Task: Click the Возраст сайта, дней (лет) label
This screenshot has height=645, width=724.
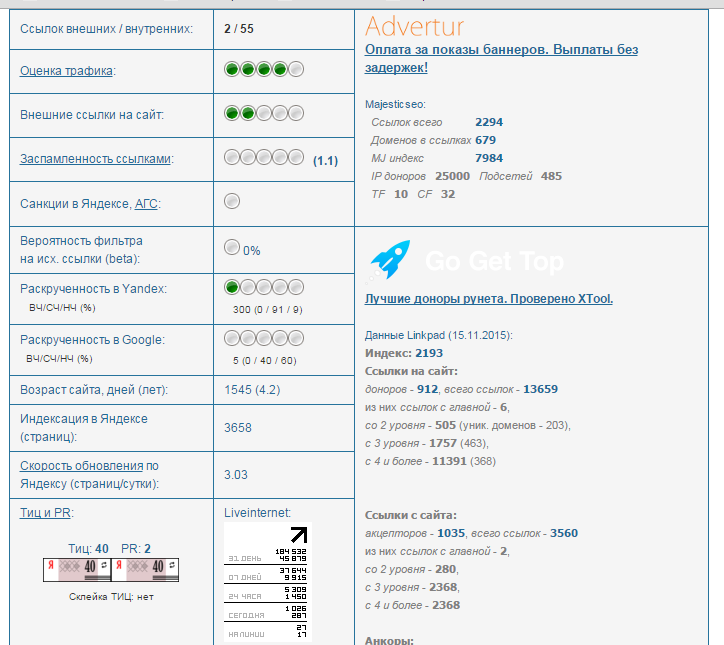Action: [x=94, y=390]
